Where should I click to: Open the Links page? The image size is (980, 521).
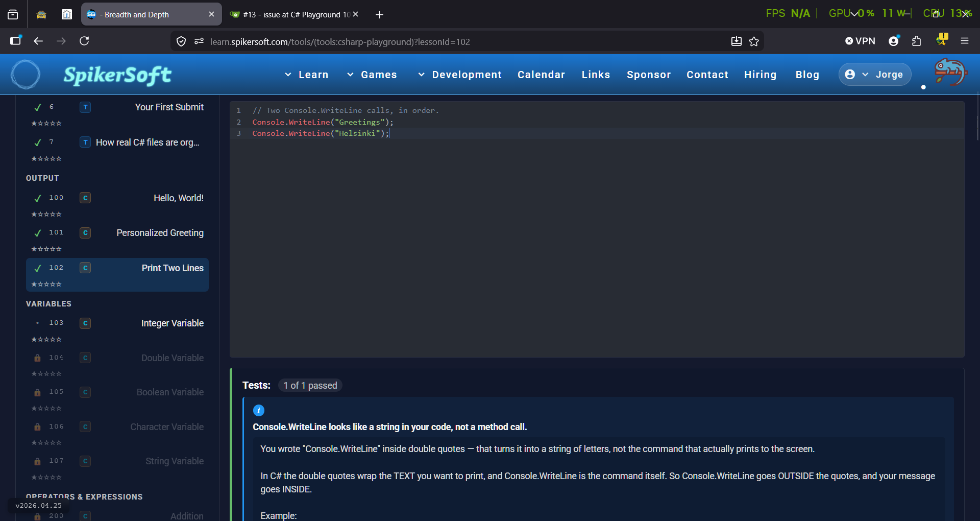596,75
